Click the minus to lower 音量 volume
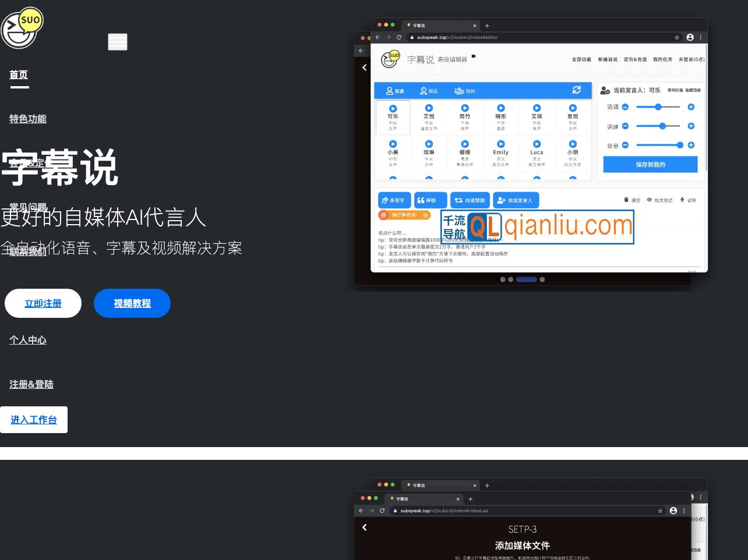 click(x=624, y=145)
